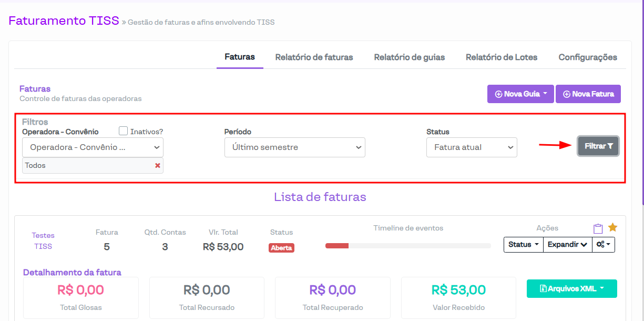Open the gears settings menu
The width and height of the screenshot is (644, 321).
point(604,245)
